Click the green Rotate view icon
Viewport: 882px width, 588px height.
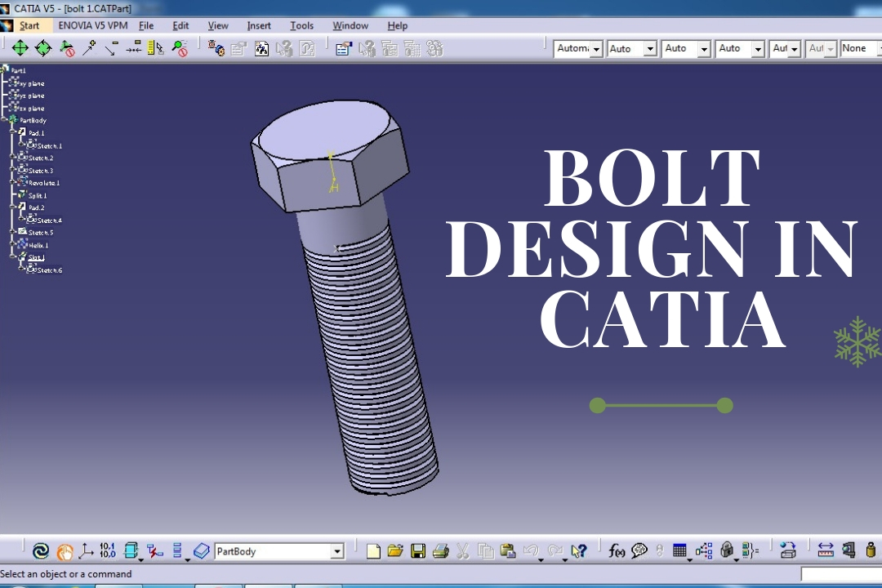(x=43, y=48)
